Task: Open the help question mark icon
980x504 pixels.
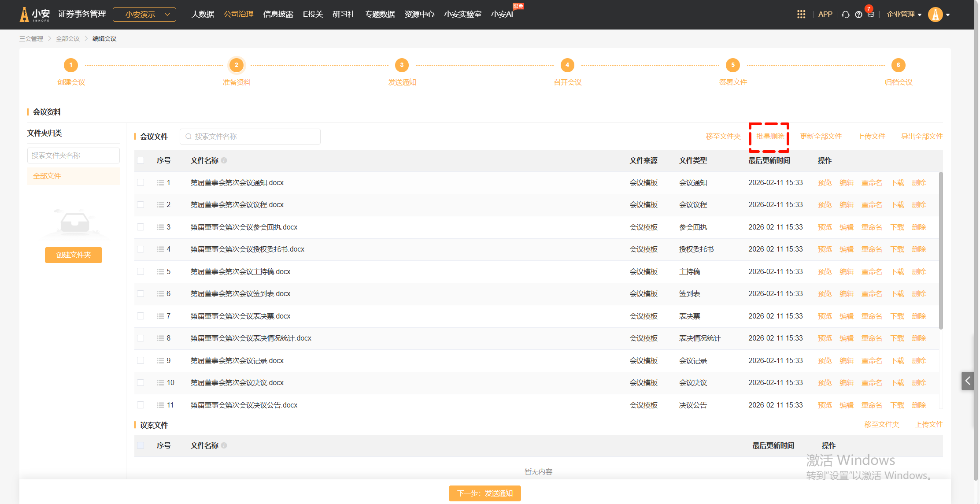Action: pyautogui.click(x=858, y=15)
